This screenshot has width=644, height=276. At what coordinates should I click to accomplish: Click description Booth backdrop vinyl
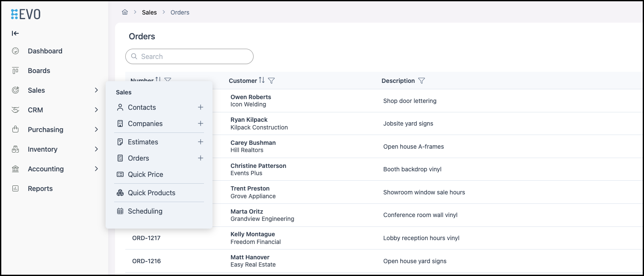click(412, 169)
